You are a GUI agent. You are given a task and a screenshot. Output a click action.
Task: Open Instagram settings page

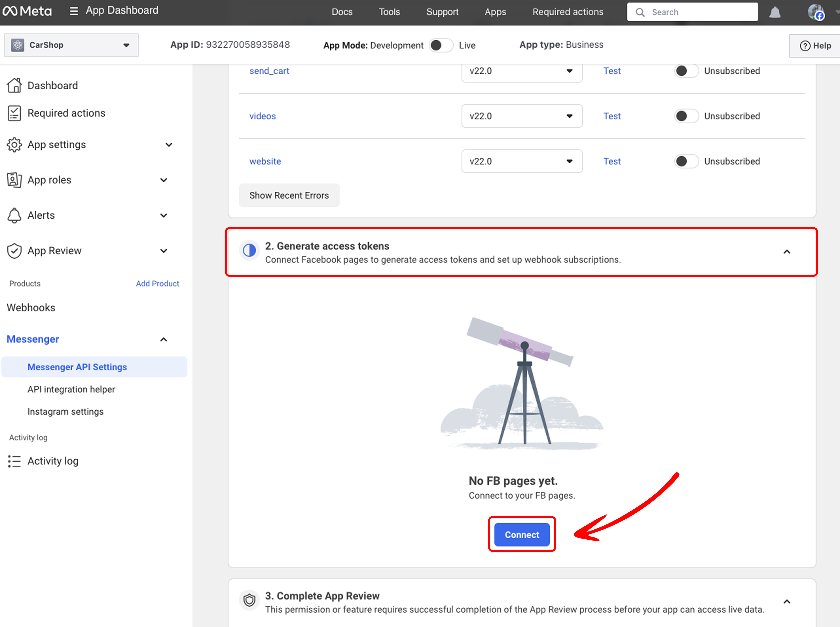coord(65,412)
